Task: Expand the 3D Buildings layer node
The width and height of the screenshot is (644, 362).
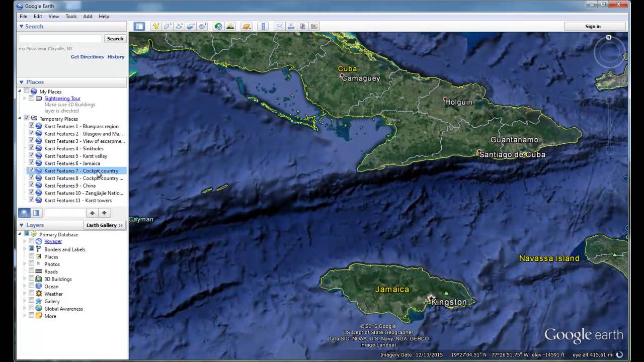Action: tap(25, 279)
